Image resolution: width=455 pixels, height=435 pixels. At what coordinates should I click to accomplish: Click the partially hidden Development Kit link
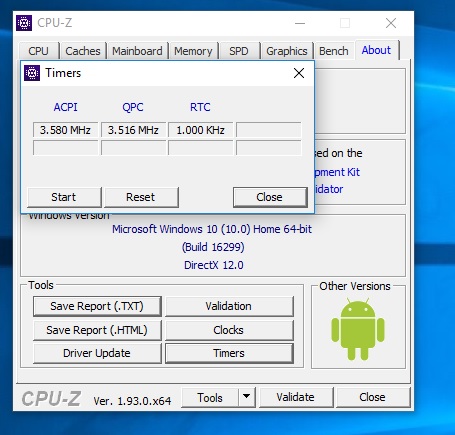[337, 172]
